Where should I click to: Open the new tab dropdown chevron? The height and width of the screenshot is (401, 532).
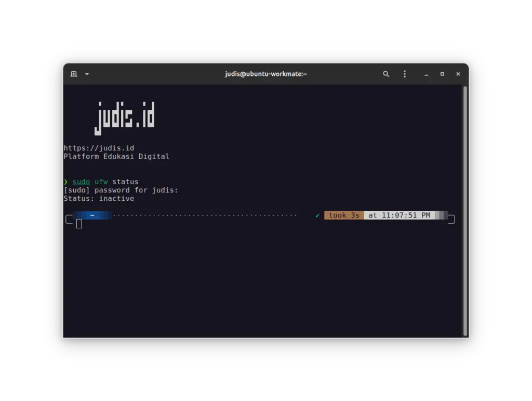click(86, 74)
